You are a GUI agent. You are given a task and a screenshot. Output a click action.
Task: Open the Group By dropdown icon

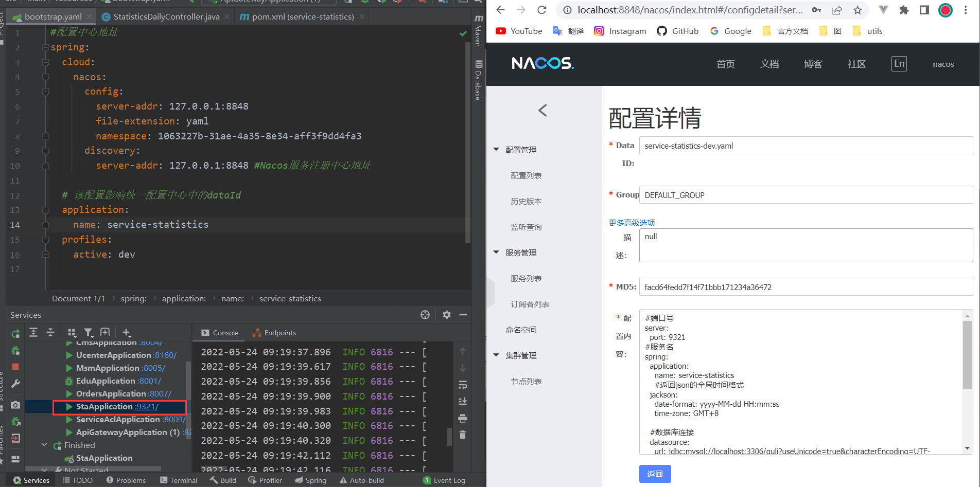tap(72, 333)
